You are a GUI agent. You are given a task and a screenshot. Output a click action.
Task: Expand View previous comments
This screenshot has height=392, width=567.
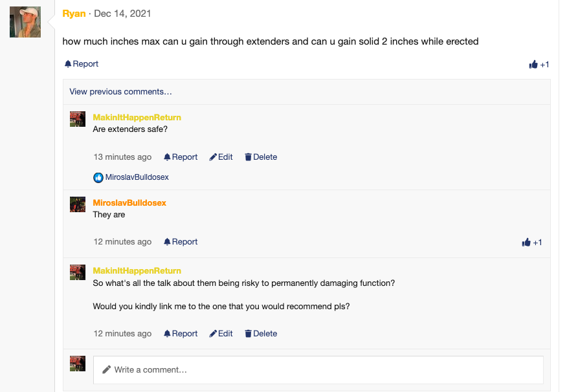tap(120, 91)
